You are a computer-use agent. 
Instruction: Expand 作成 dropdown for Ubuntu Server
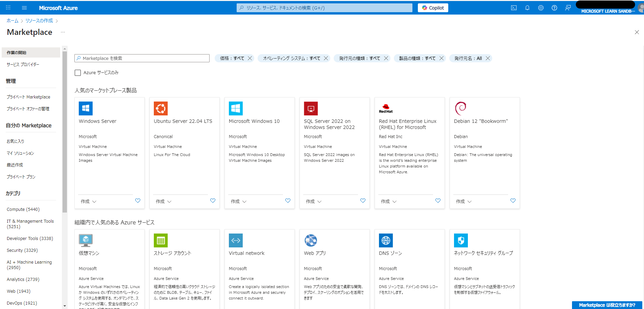pos(164,201)
